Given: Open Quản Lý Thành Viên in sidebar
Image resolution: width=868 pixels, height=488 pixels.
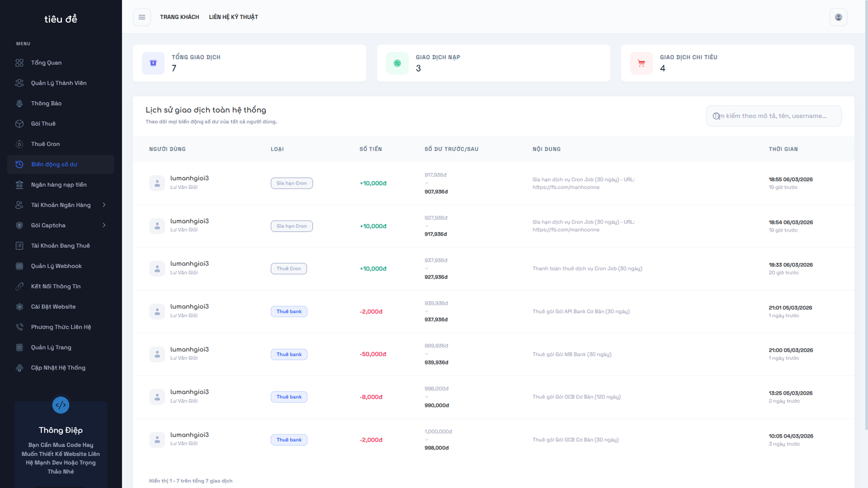Looking at the screenshot, I should pos(59,83).
